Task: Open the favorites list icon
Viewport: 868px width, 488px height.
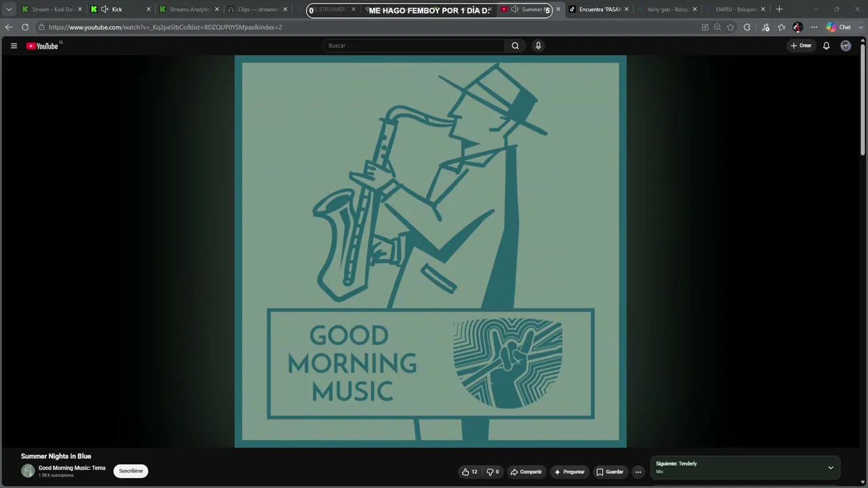Action: click(781, 27)
